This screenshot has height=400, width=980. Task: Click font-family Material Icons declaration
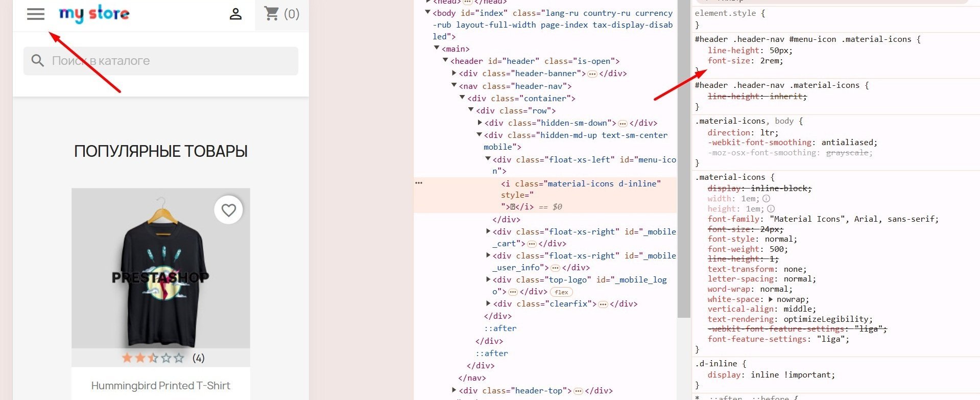823,219
